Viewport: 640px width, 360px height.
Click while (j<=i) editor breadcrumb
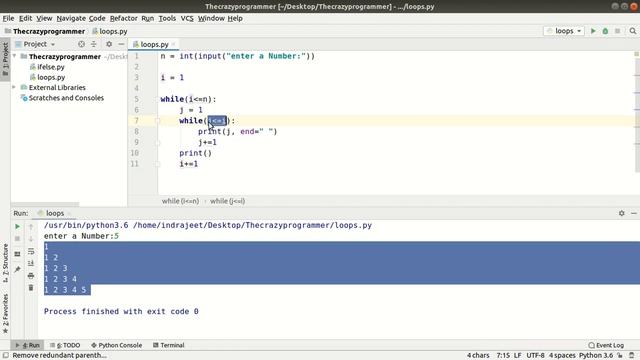click(x=228, y=201)
